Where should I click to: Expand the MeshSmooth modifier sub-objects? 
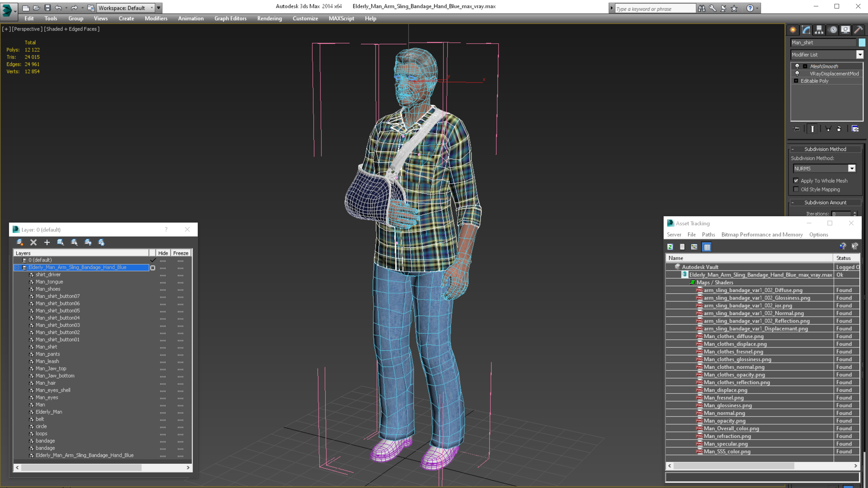[805, 66]
